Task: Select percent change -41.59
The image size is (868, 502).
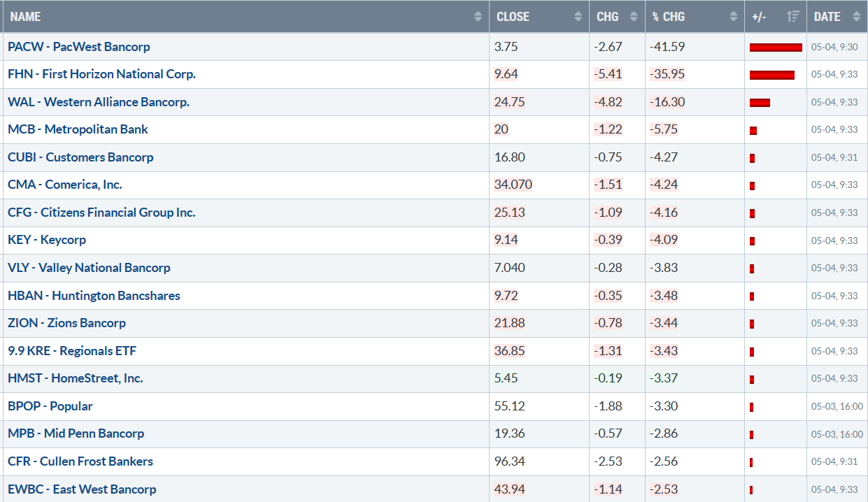Action: coord(667,47)
